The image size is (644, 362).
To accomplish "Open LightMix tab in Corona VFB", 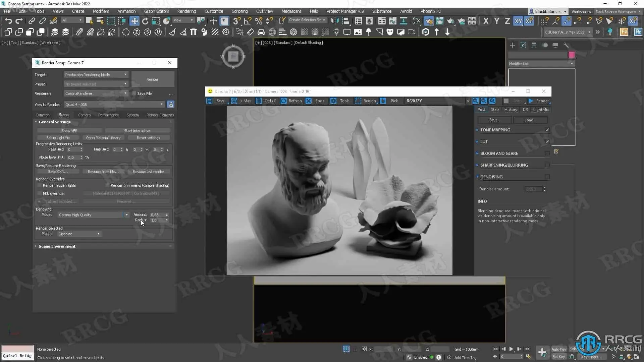I will pyautogui.click(x=541, y=110).
